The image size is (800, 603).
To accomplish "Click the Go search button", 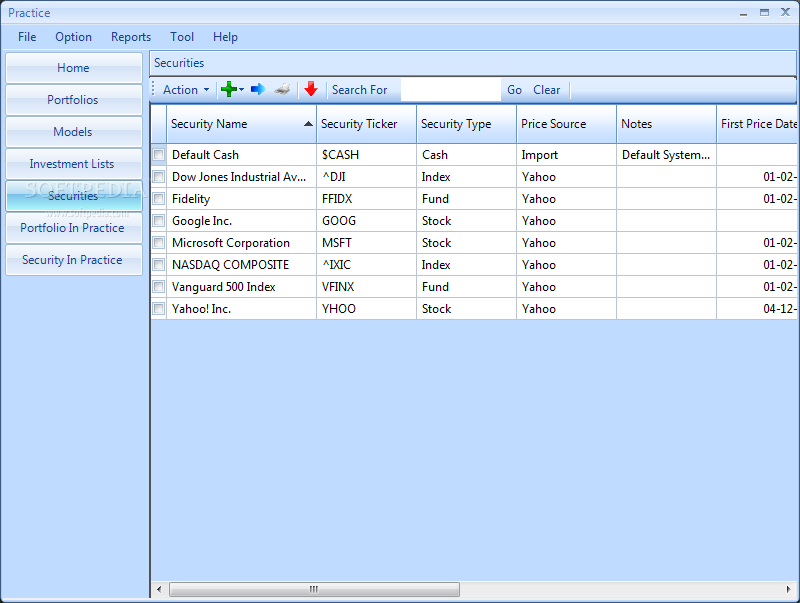I will (x=514, y=90).
